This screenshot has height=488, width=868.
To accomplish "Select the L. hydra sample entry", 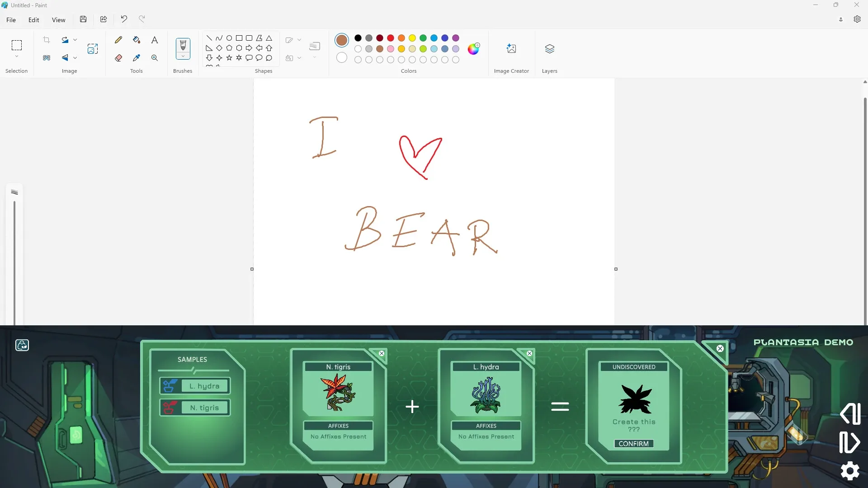I will point(194,385).
